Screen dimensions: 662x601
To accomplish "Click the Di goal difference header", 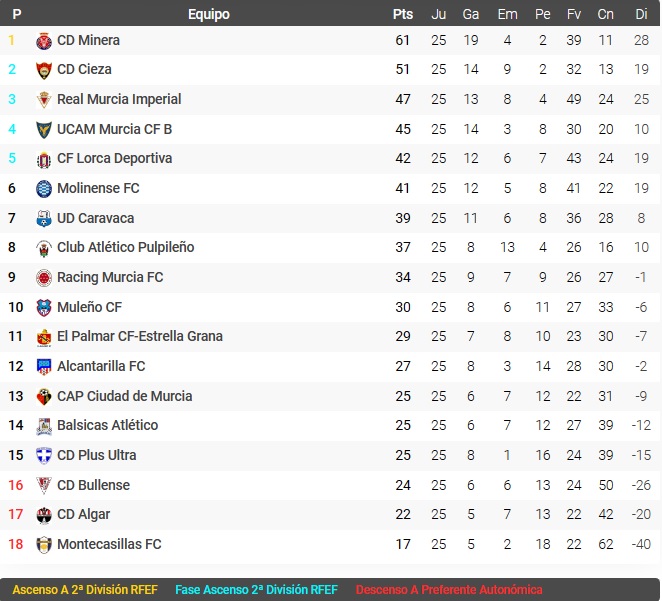I will (641, 14).
